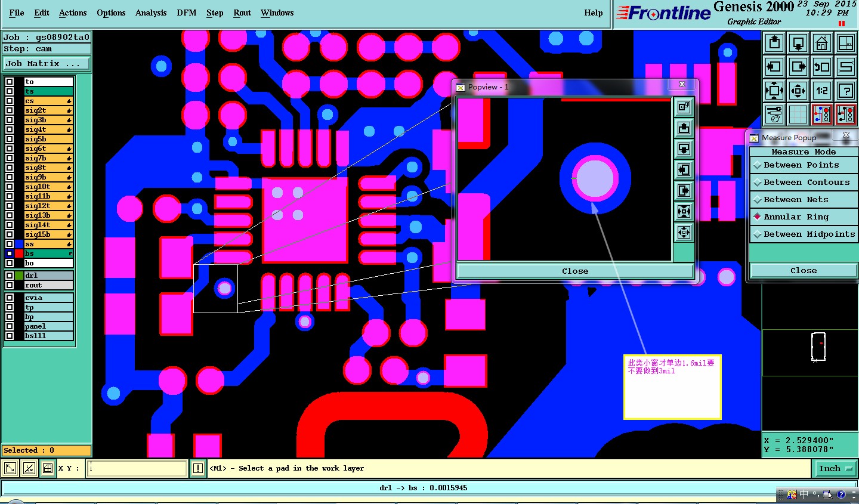Click the red color swatch of layer bs
859x504 pixels.
pos(19,253)
